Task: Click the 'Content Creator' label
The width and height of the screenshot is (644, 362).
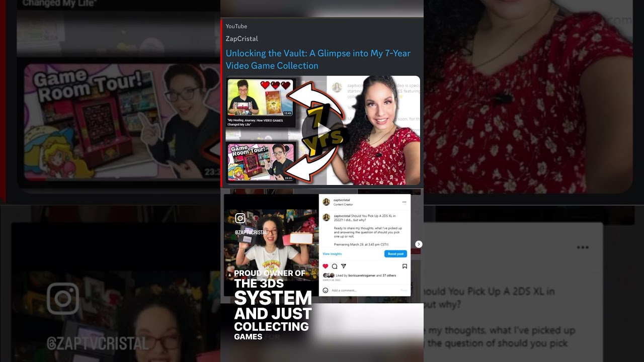Action: click(343, 205)
